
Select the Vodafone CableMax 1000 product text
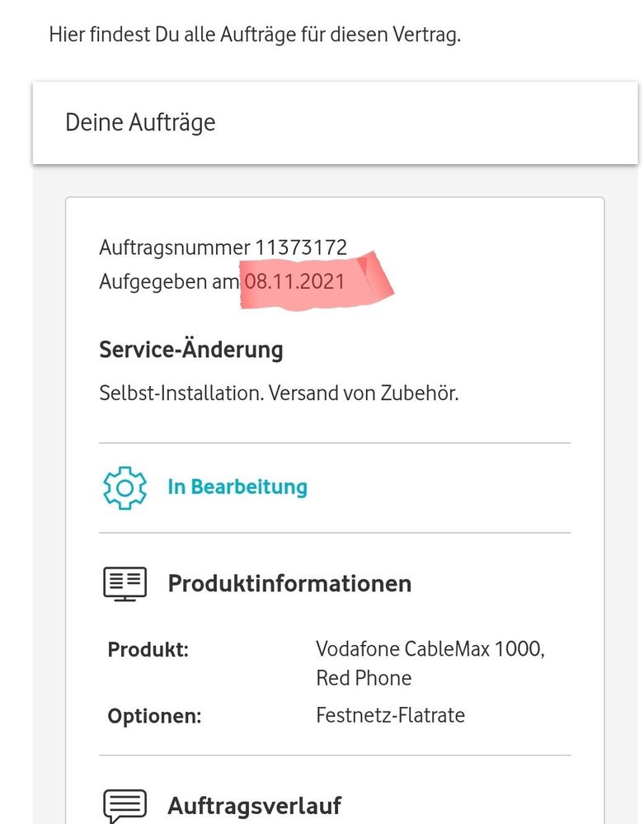[430, 648]
